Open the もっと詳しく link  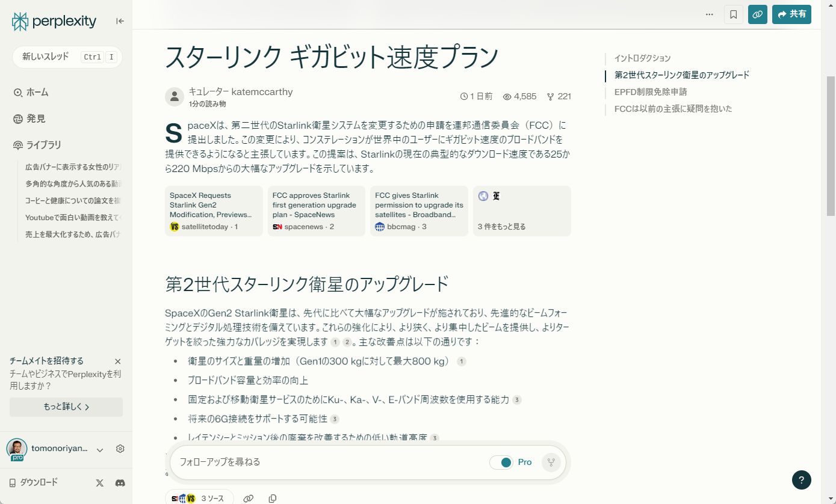coord(66,407)
